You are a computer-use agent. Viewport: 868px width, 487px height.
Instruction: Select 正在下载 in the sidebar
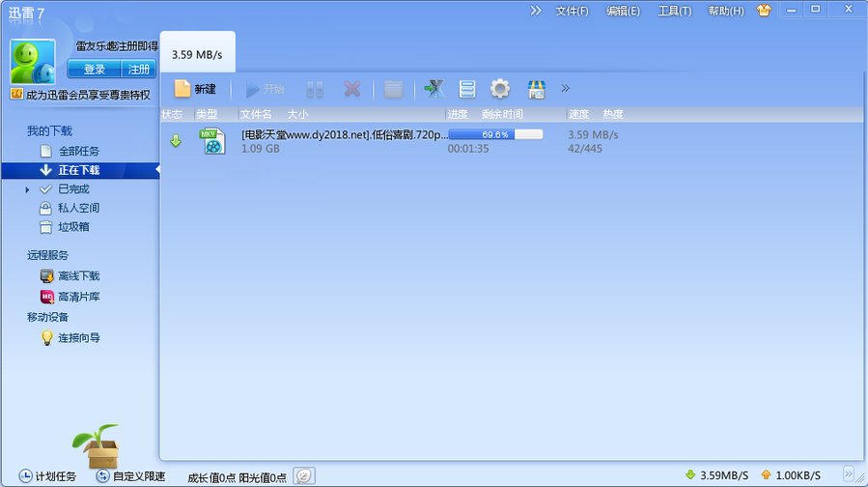point(80,170)
